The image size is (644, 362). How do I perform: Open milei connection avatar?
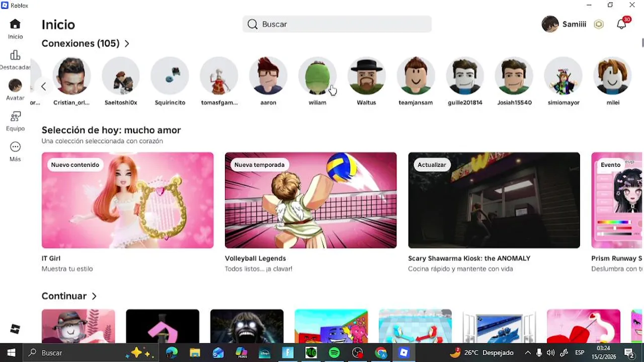click(x=612, y=76)
